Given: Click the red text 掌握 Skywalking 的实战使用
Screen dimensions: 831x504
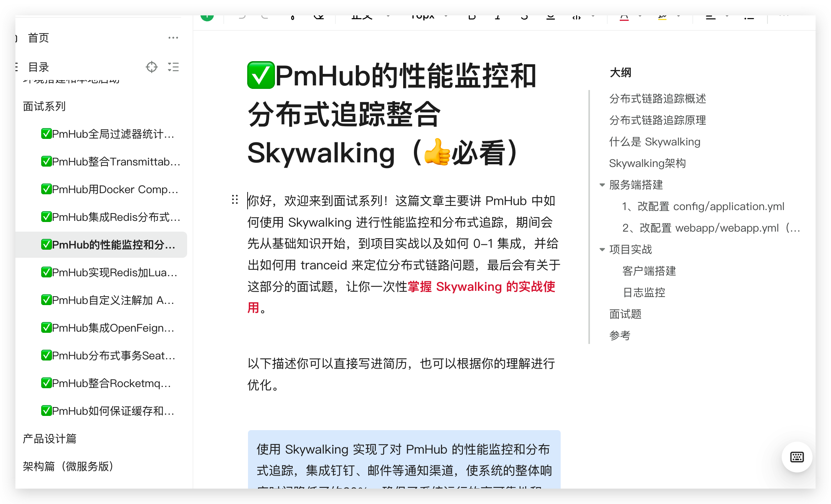Looking at the screenshot, I should [481, 287].
